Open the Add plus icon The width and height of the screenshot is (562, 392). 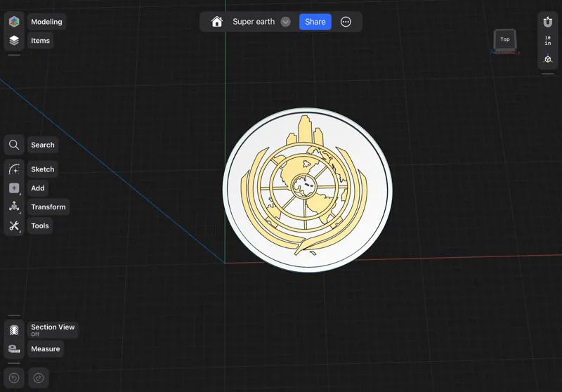(14, 188)
